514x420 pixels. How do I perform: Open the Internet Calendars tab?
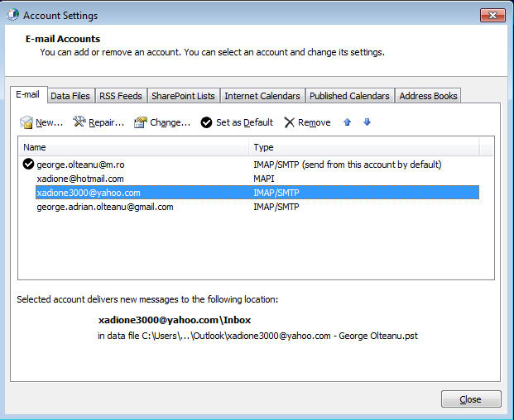tap(262, 96)
